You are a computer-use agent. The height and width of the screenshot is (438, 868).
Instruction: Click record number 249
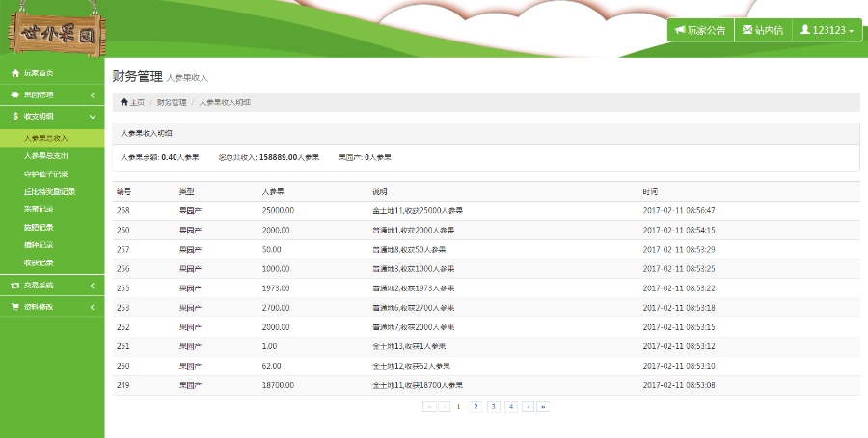click(122, 385)
